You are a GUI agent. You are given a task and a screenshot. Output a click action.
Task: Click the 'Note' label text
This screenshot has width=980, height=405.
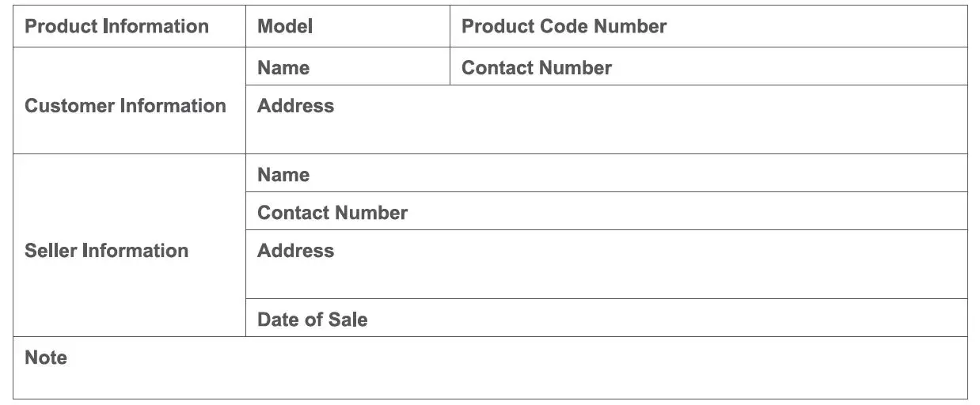[x=46, y=358]
